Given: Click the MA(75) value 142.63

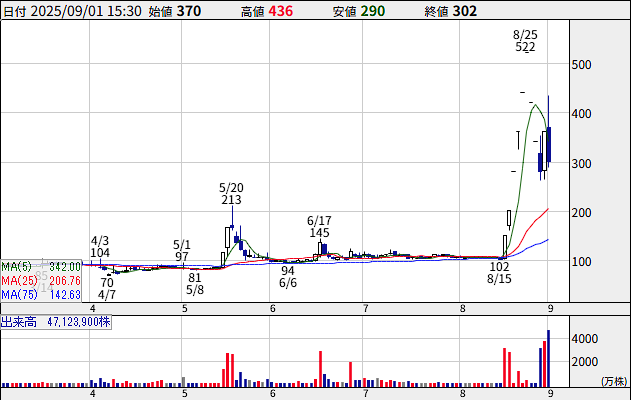Looking at the screenshot, I should pyautogui.click(x=65, y=295).
